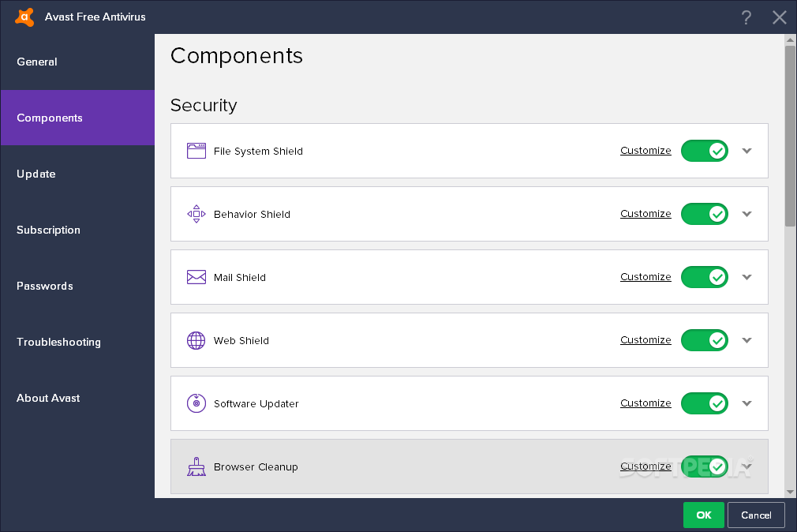Image resolution: width=797 pixels, height=532 pixels.
Task: Open the General settings tab
Action: click(77, 62)
